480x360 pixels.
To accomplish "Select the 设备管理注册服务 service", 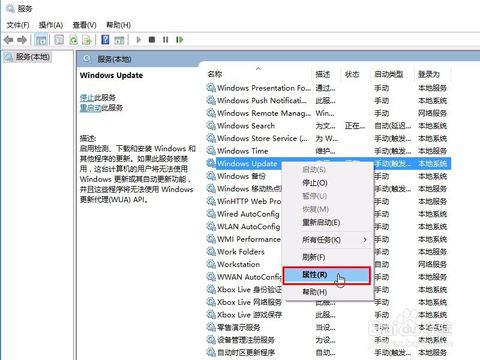I will [x=328, y=340].
